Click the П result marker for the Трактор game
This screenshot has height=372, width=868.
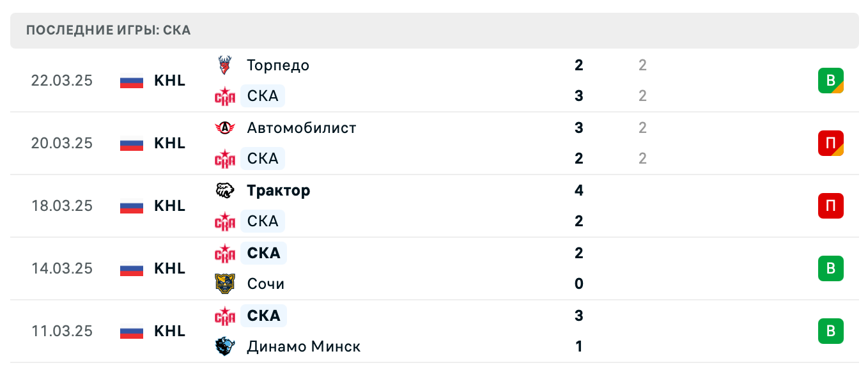(831, 206)
